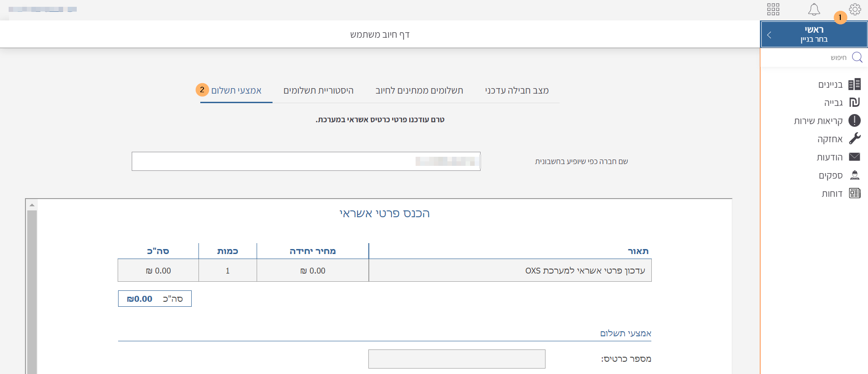
Task: Click the company name invoice field
Action: click(306, 161)
